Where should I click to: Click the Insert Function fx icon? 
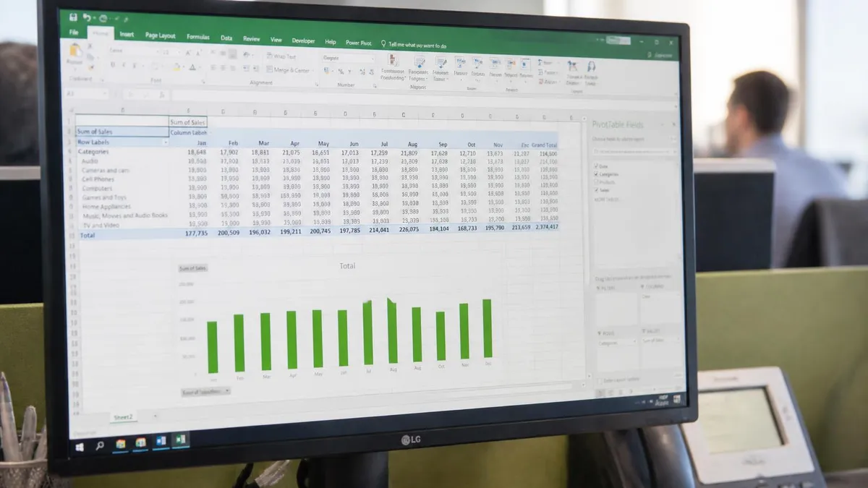(162, 95)
